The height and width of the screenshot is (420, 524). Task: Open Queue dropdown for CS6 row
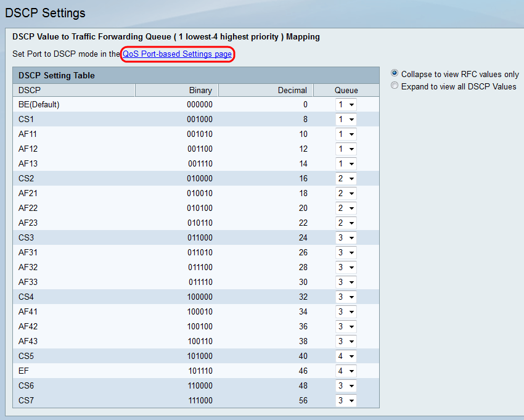(346, 385)
